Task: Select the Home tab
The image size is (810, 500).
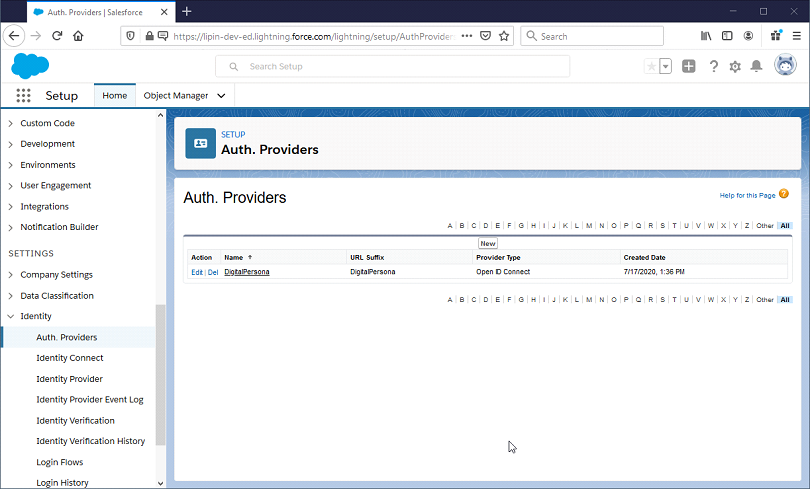Action: 115,96
